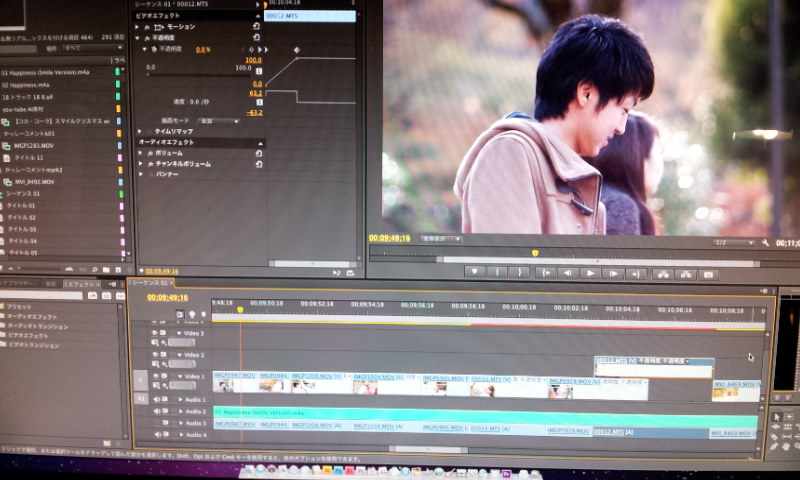The width and height of the screenshot is (800, 480).
Task: Select IMGP1283.MOV in project panel
Action: click(34, 146)
